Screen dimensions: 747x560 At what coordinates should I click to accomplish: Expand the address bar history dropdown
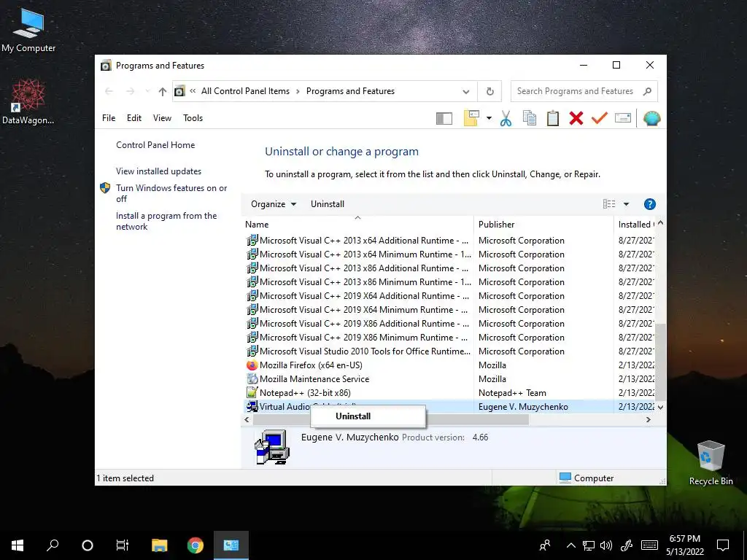pos(466,91)
